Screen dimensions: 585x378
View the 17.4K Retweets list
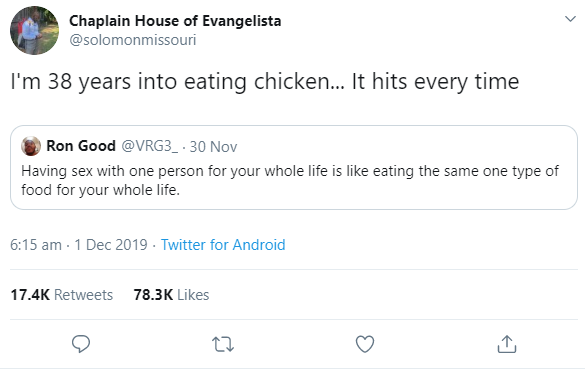(x=62, y=295)
